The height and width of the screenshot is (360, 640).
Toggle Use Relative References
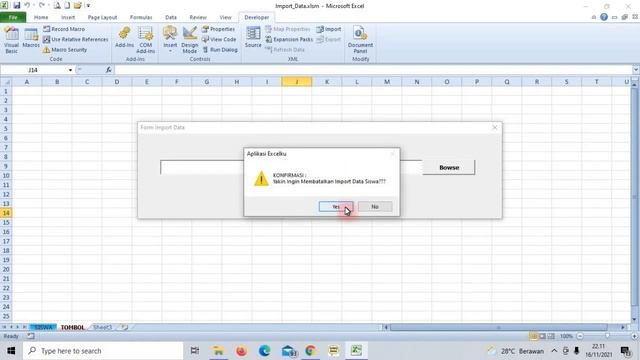pyautogui.click(x=76, y=39)
